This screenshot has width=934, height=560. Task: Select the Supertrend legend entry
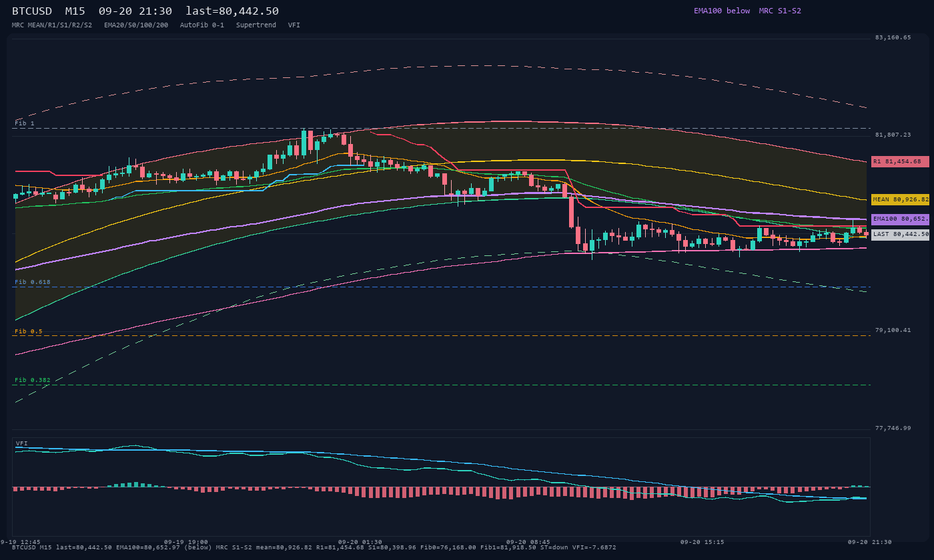(x=256, y=25)
